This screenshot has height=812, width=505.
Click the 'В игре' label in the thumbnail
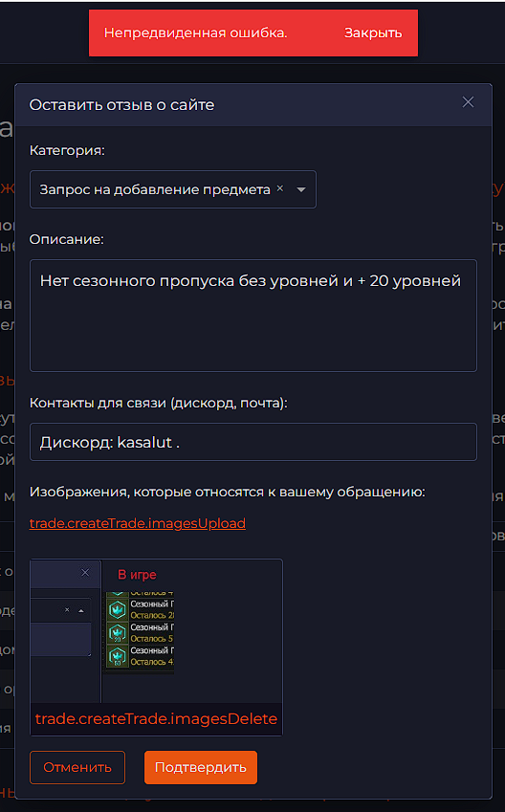click(x=137, y=574)
